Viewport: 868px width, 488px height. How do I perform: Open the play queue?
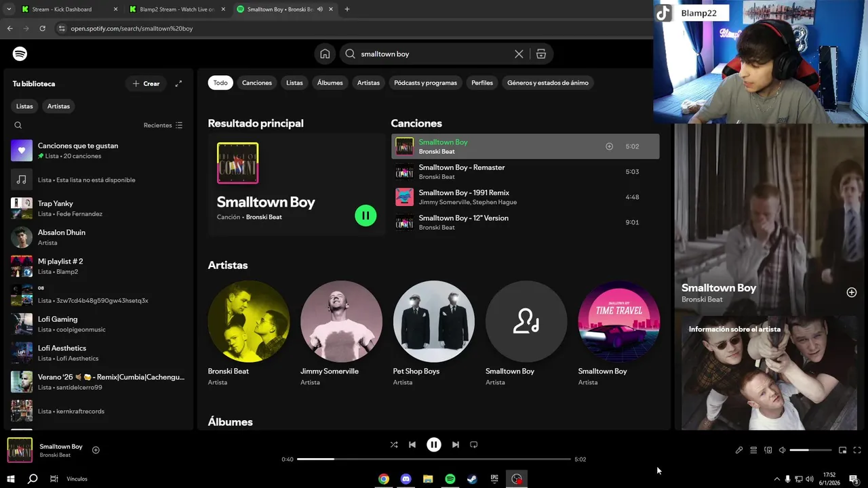pyautogui.click(x=753, y=450)
